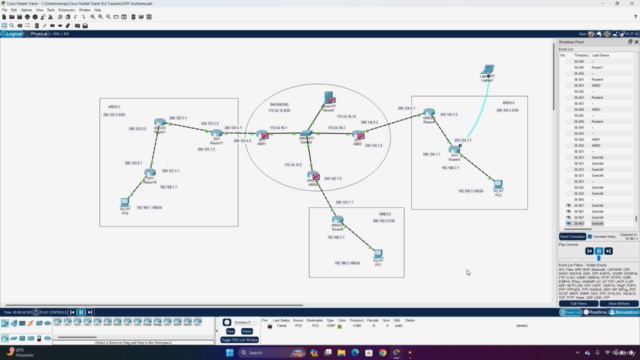This screenshot has width=640, height=360.
Task: Click the New file toolbar icon
Action: pos(4,17)
